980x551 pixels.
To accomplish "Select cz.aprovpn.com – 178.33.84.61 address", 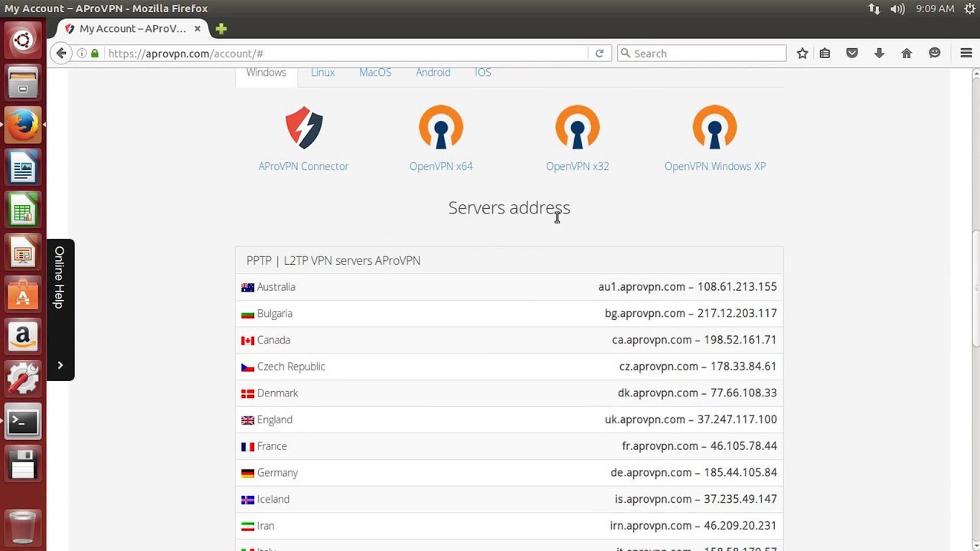I will pos(697,367).
